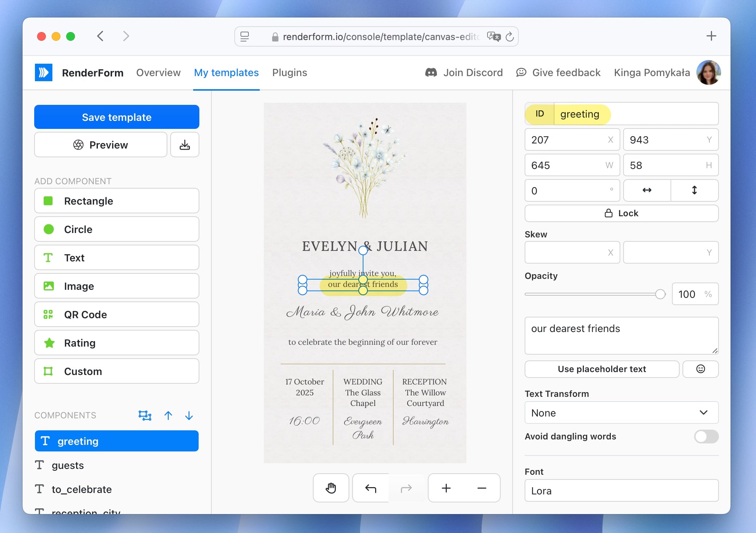The image size is (756, 533).
Task: Click the undo arrow button
Action: pos(370,488)
